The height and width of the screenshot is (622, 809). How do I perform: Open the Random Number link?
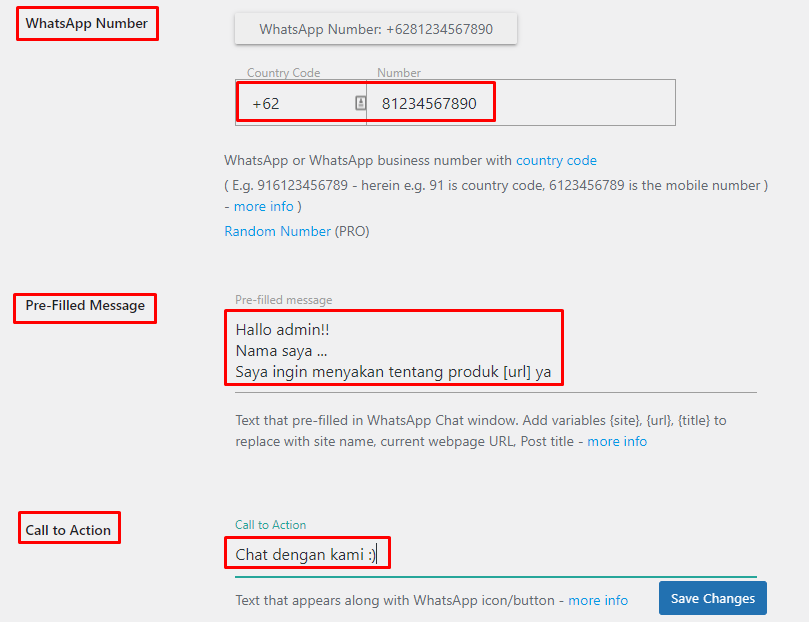(x=278, y=231)
